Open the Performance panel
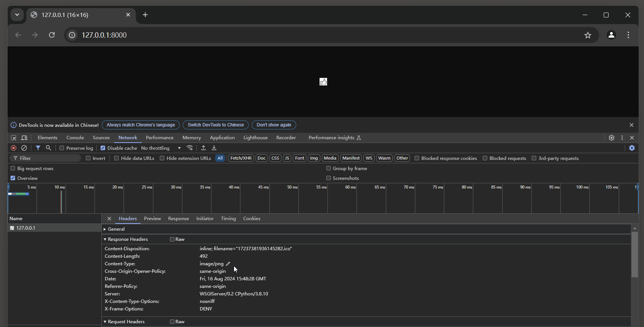Viewport: 644px width, 327px height. point(160,138)
